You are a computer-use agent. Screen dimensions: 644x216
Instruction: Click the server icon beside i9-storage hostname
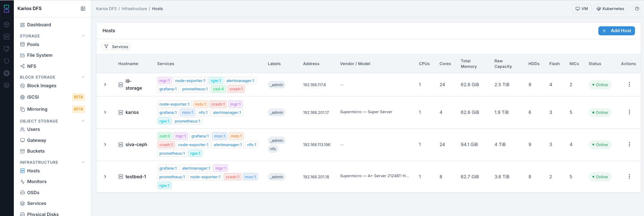click(121, 85)
